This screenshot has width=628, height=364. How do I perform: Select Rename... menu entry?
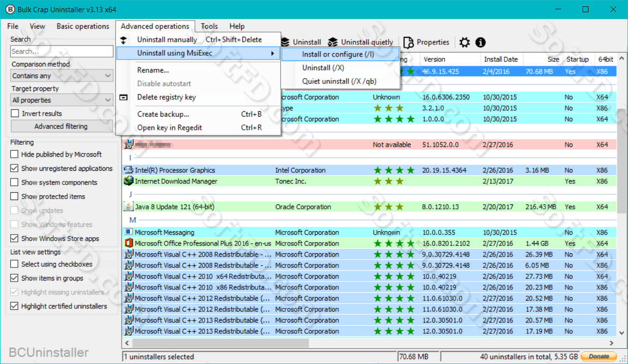pyautogui.click(x=198, y=70)
